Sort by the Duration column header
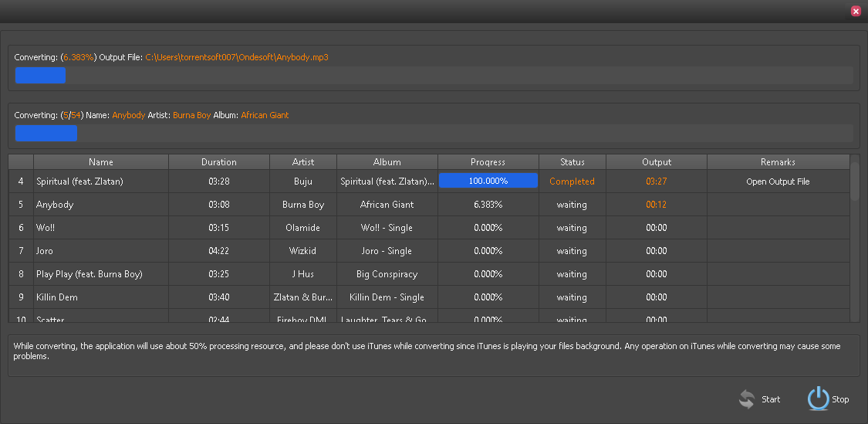This screenshot has height=424, width=868. (x=219, y=162)
